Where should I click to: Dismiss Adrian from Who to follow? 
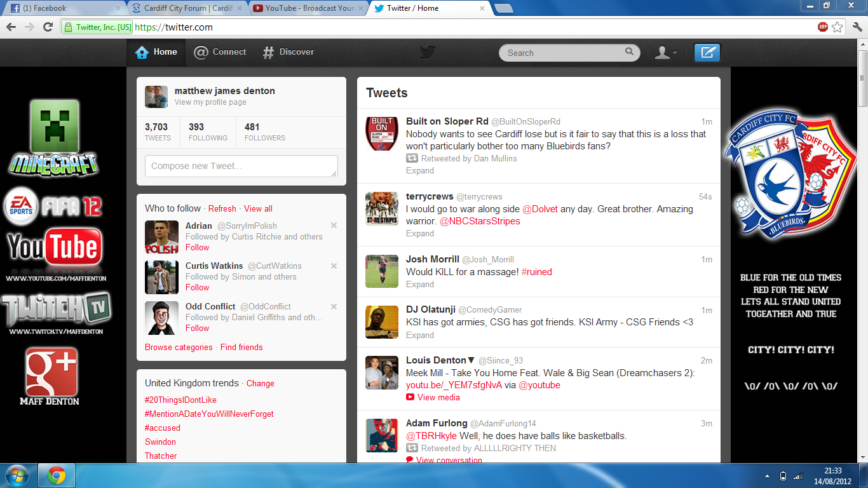pos(334,226)
